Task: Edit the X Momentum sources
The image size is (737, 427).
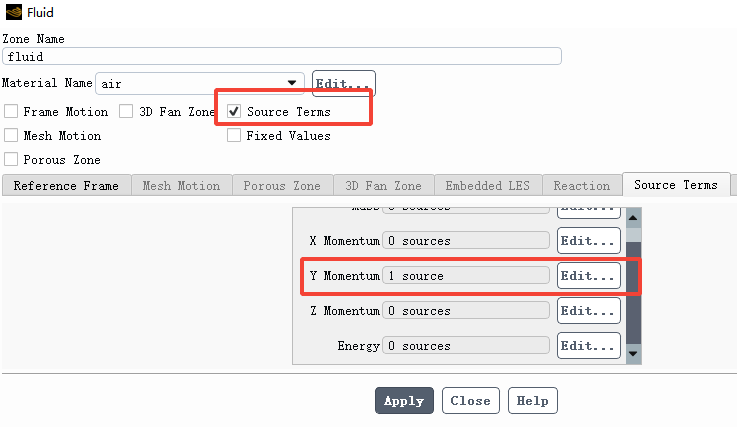Action: [588, 241]
